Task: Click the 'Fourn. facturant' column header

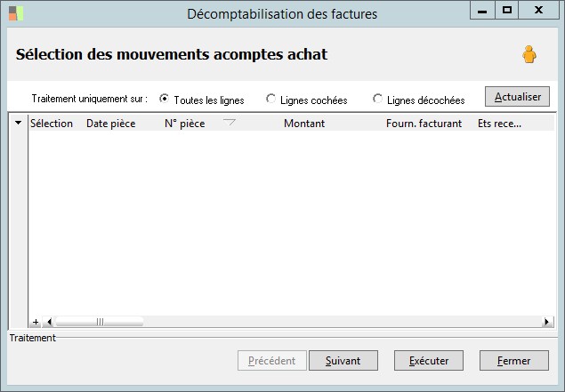Action: (x=424, y=124)
